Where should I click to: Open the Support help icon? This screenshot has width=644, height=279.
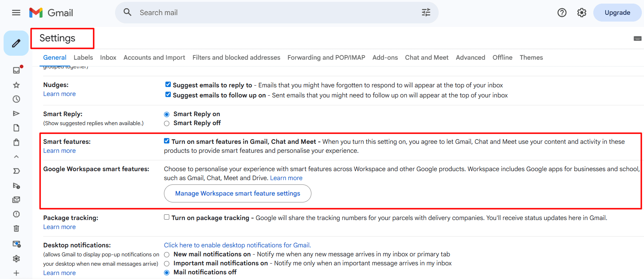click(x=562, y=13)
